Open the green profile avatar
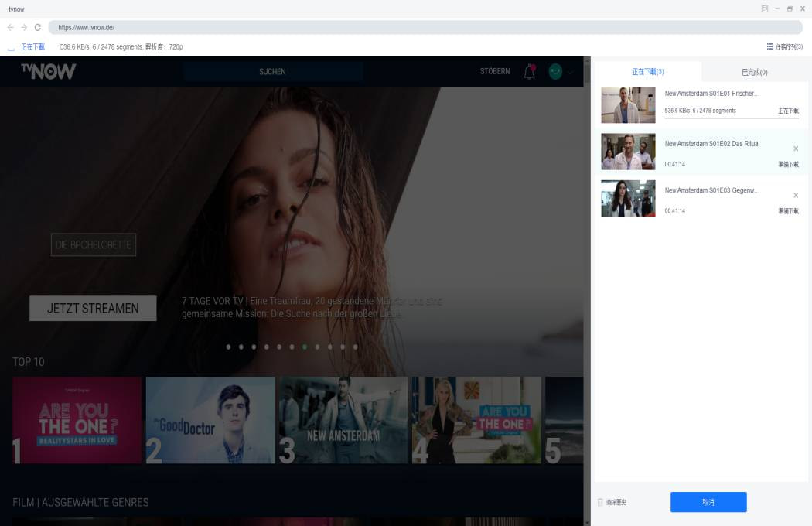The width and height of the screenshot is (812, 526). [x=555, y=71]
